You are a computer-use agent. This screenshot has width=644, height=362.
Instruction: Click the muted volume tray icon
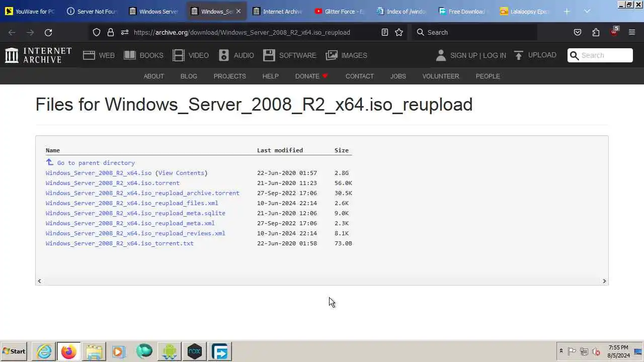click(x=596, y=351)
